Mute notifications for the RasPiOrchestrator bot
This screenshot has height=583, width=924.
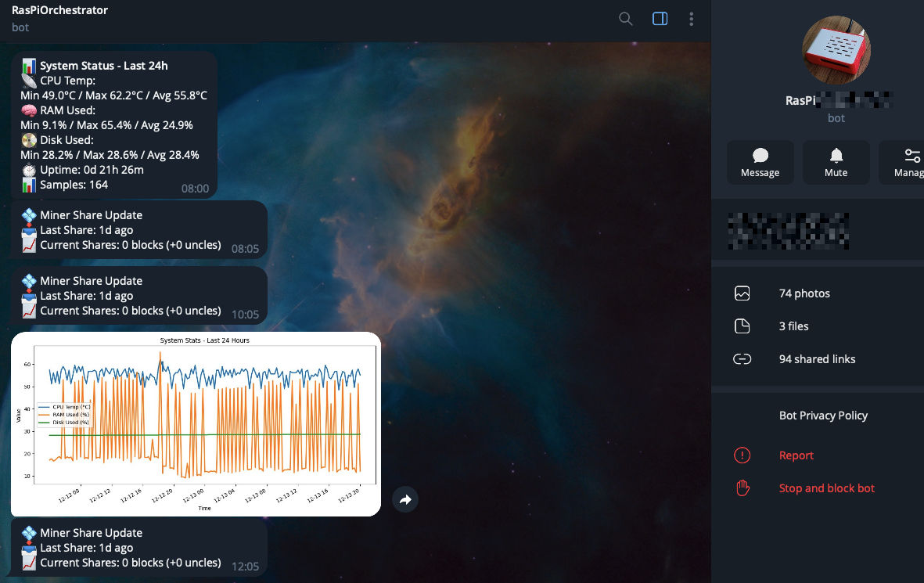[x=836, y=162]
